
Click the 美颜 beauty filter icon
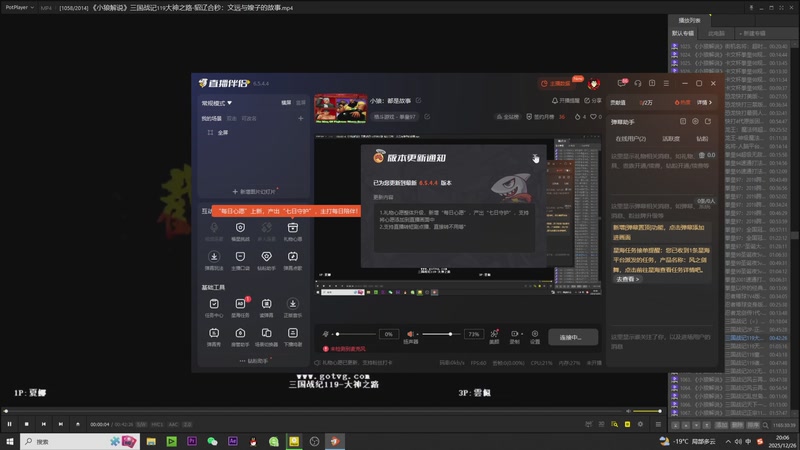[x=494, y=336]
